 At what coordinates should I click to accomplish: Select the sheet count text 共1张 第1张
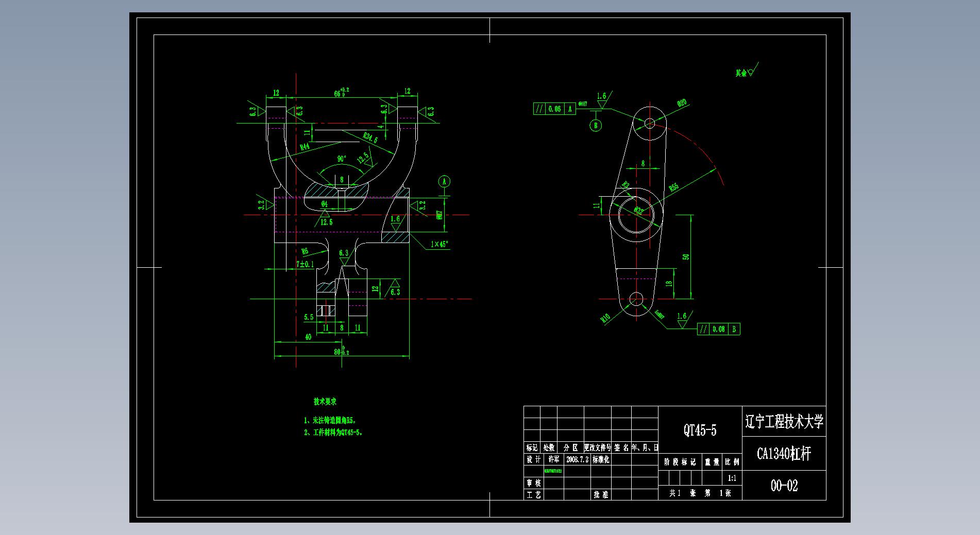point(700,493)
